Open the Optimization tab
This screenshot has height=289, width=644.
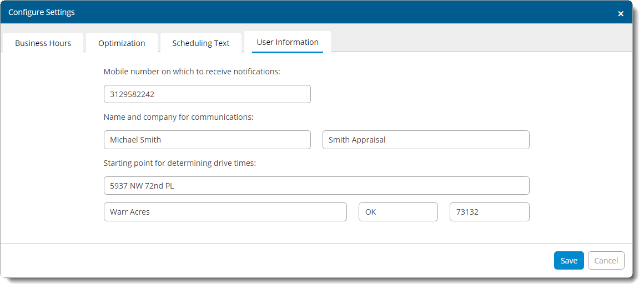122,43
